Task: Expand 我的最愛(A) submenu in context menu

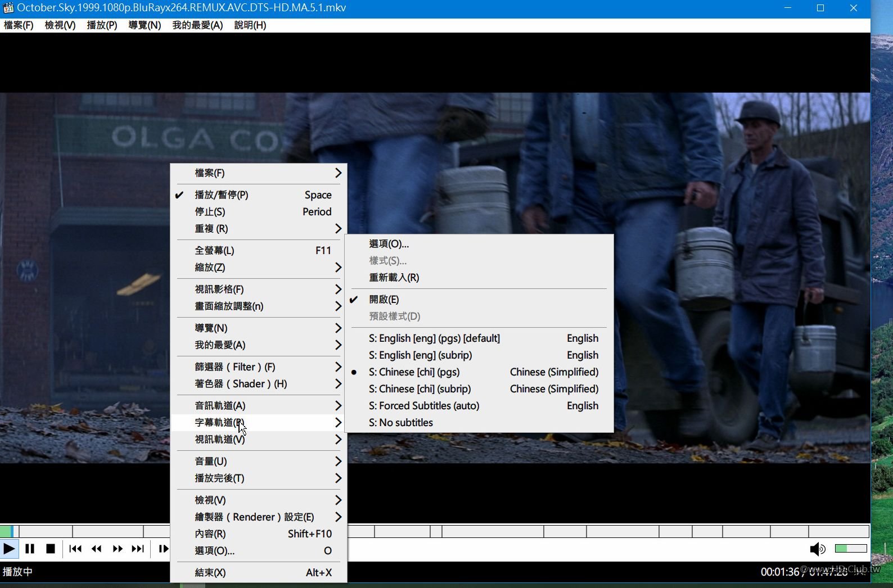Action: (259, 345)
